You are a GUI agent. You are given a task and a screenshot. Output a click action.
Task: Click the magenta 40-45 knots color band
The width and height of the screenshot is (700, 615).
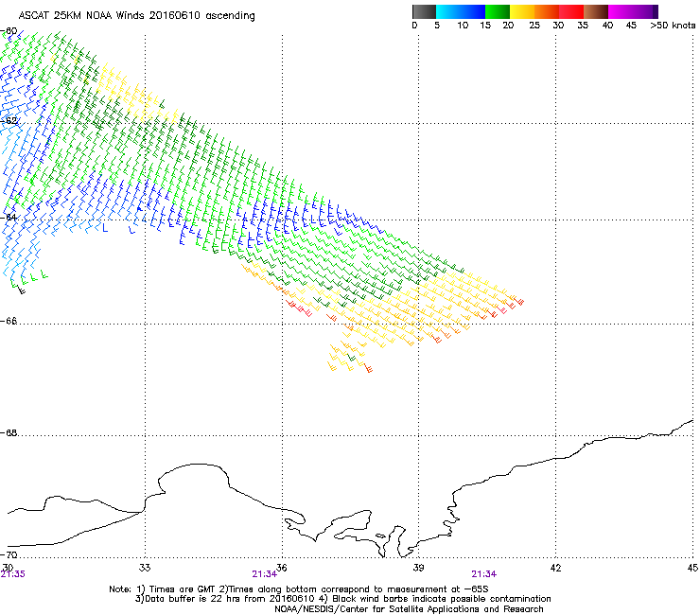coord(621,11)
